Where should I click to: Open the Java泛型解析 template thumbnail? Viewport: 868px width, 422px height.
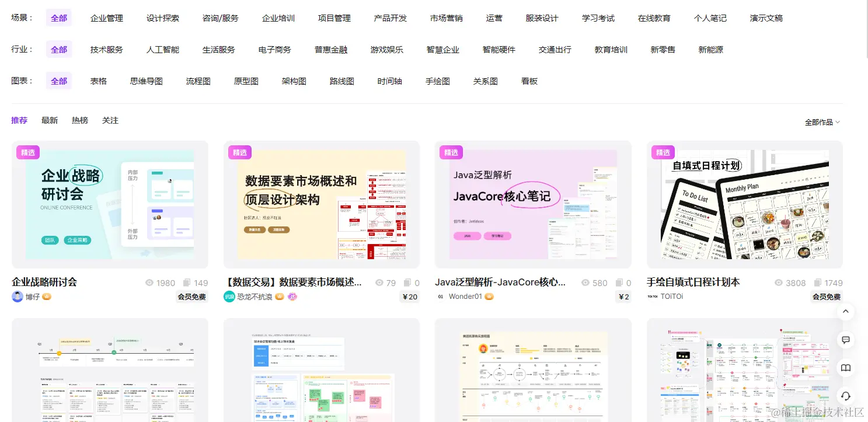click(x=532, y=204)
